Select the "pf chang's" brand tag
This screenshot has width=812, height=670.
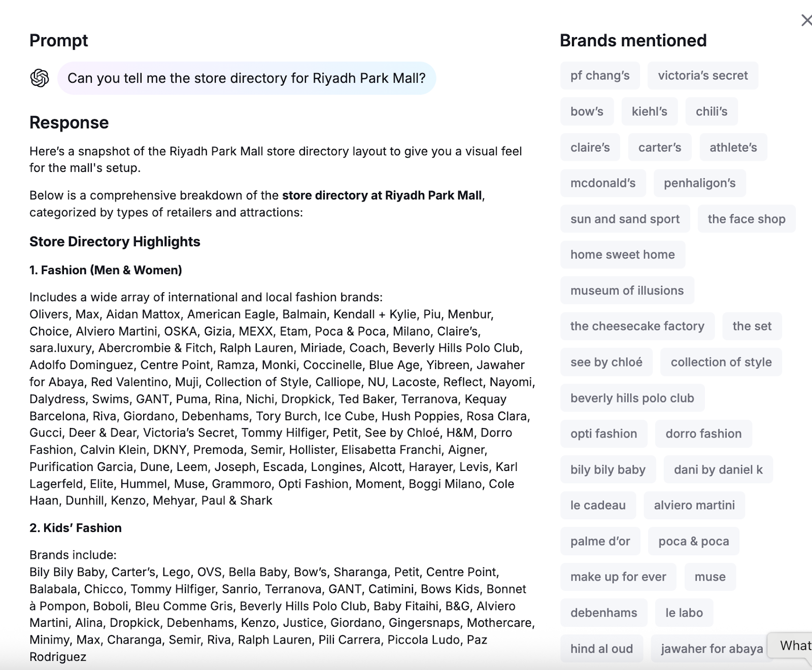point(600,76)
